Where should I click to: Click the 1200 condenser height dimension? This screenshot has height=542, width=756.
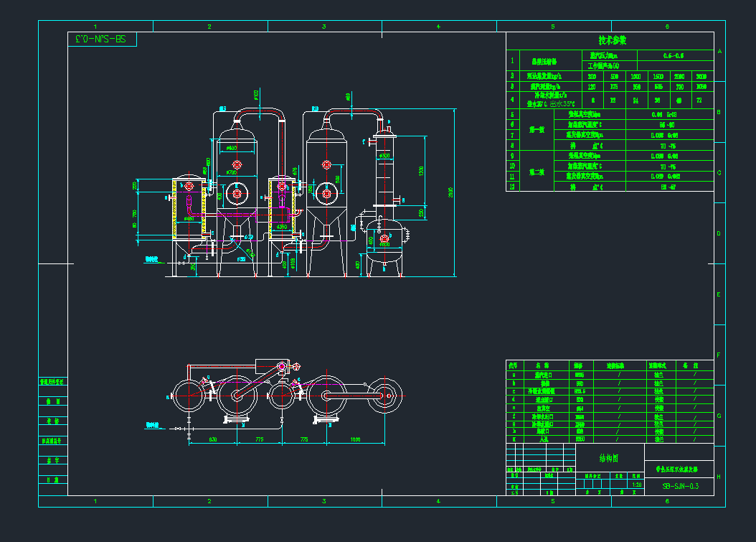pos(422,170)
